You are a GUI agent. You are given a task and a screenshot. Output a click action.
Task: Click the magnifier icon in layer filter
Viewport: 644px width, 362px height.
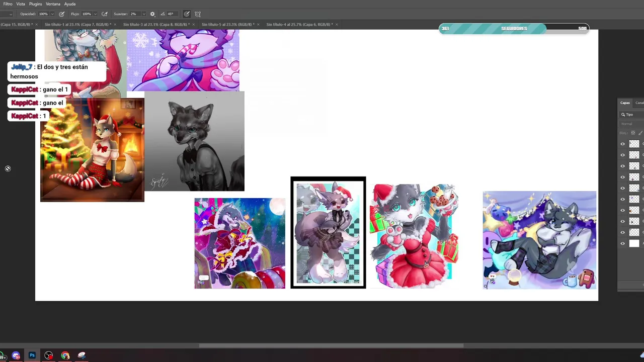pyautogui.click(x=623, y=115)
